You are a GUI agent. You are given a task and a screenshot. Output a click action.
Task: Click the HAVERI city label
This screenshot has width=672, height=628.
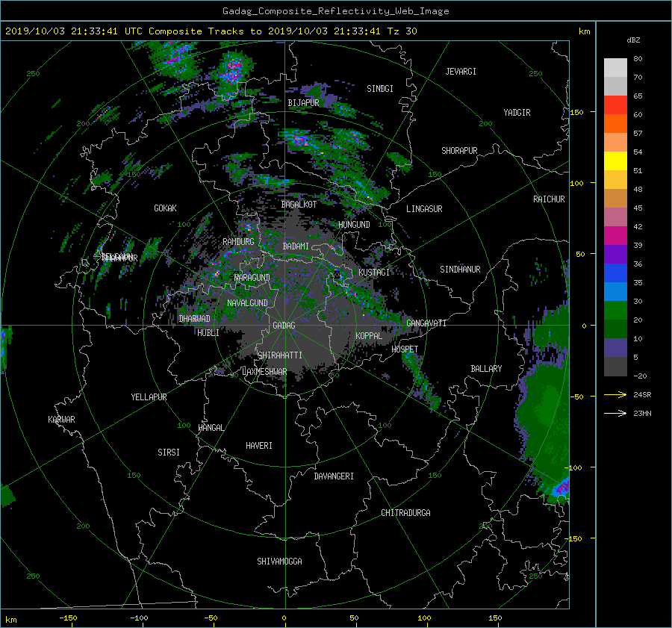click(x=259, y=446)
